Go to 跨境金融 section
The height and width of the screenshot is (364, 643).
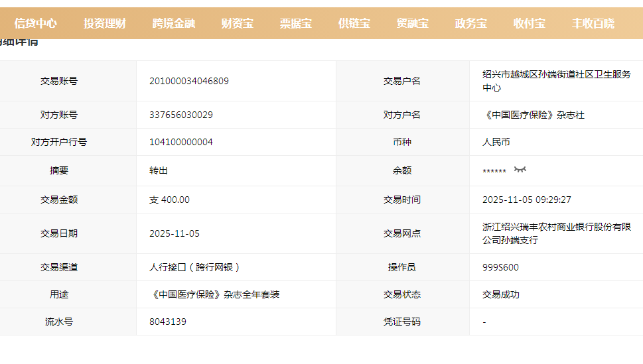point(174,23)
